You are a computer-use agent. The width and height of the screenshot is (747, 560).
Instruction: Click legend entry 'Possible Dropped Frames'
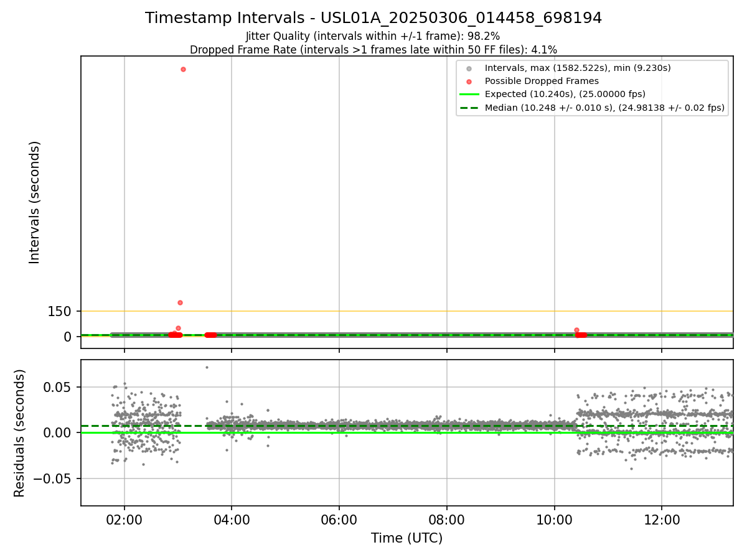542,81
